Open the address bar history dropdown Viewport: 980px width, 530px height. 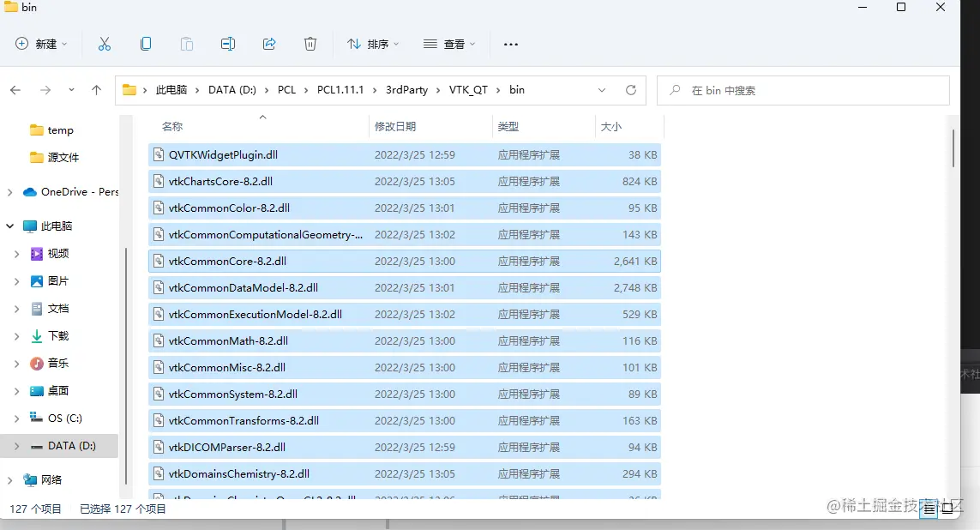click(x=602, y=90)
